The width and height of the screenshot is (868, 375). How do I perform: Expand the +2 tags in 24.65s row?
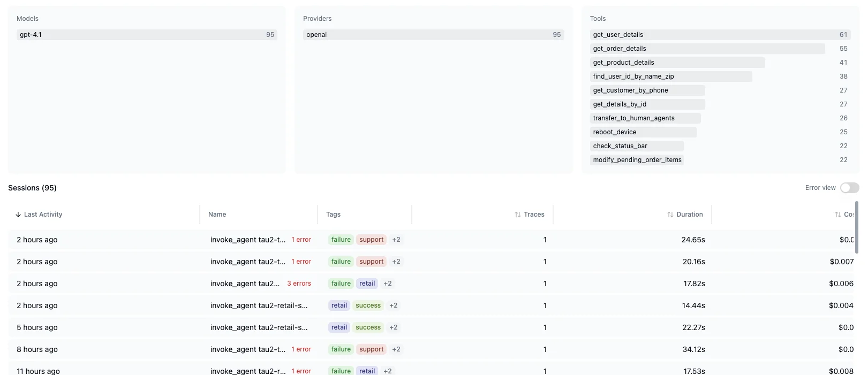pos(396,240)
